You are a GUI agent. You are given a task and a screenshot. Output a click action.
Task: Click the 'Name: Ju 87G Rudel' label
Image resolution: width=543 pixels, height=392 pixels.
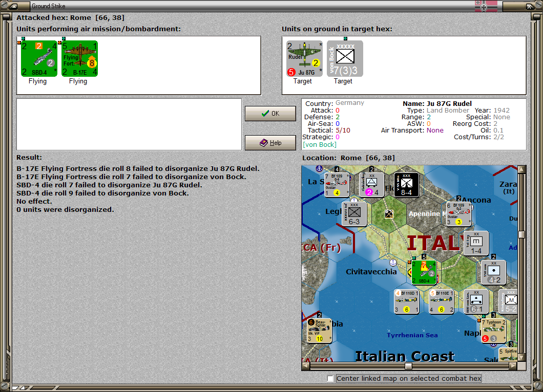[x=437, y=103]
